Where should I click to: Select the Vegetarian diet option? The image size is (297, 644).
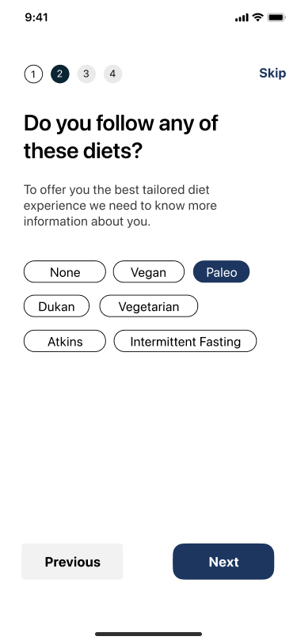[x=149, y=306]
